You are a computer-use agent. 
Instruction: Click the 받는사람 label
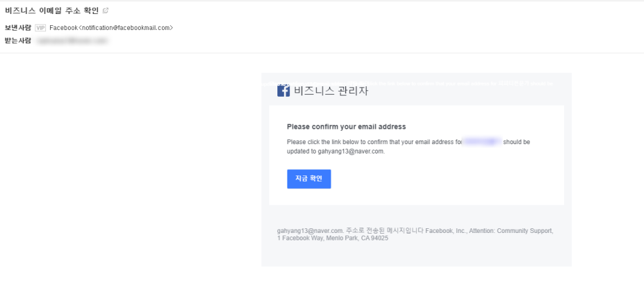(x=18, y=41)
